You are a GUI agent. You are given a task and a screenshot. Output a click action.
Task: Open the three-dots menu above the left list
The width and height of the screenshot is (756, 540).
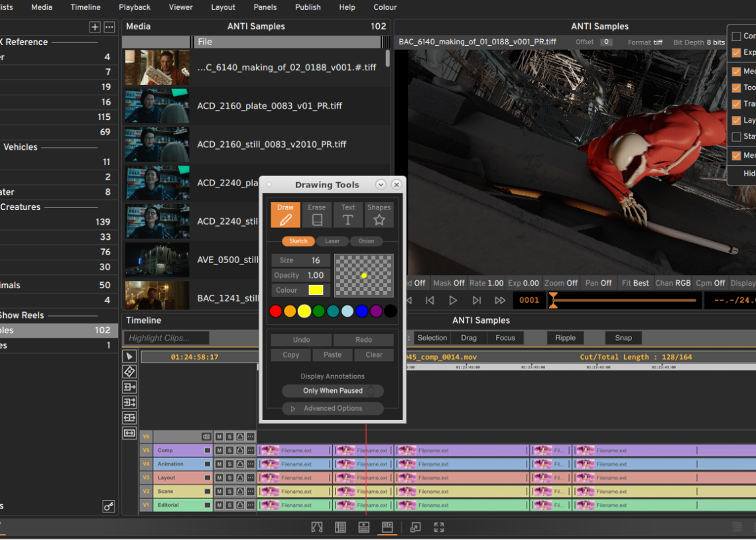[x=109, y=27]
